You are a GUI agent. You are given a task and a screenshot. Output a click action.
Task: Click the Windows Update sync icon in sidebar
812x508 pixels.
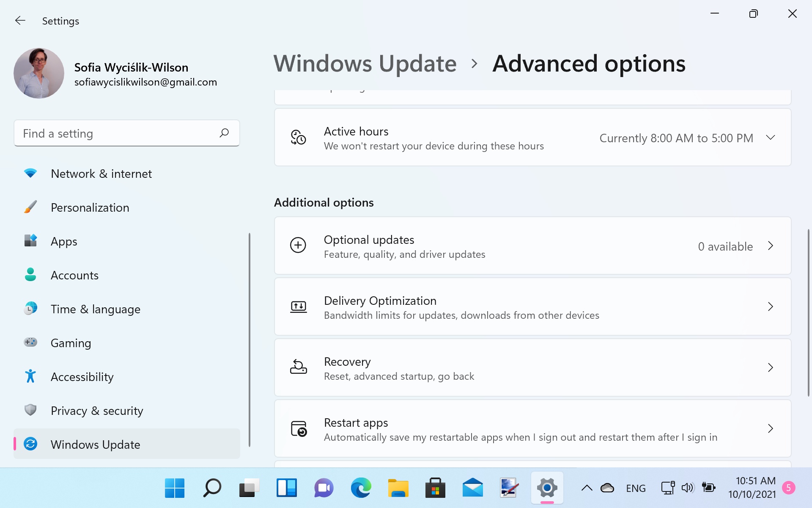[x=30, y=444]
